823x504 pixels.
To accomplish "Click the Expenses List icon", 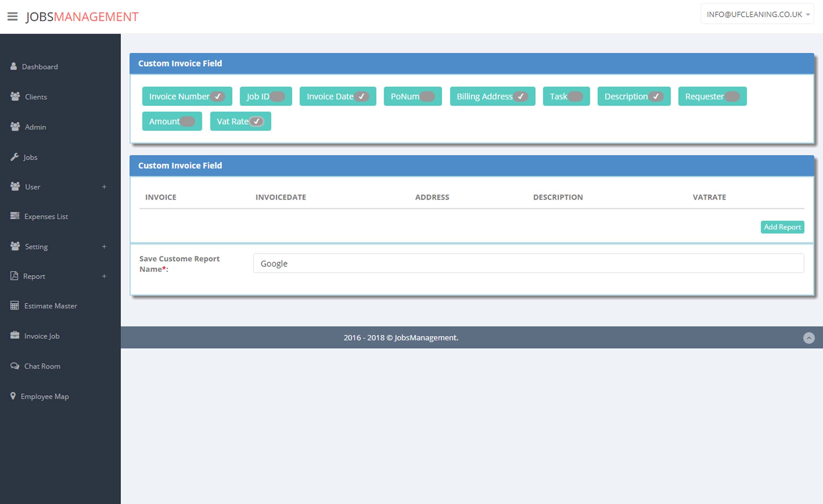I will point(15,216).
